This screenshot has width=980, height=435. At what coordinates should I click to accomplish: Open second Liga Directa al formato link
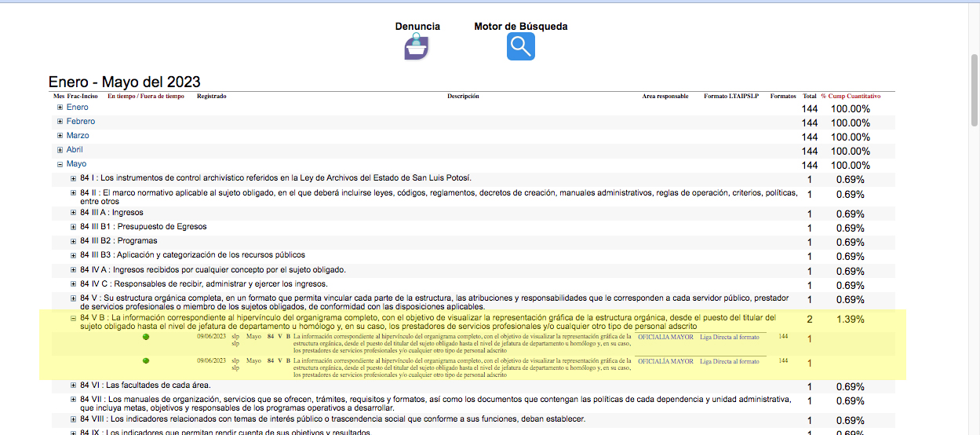(730, 362)
